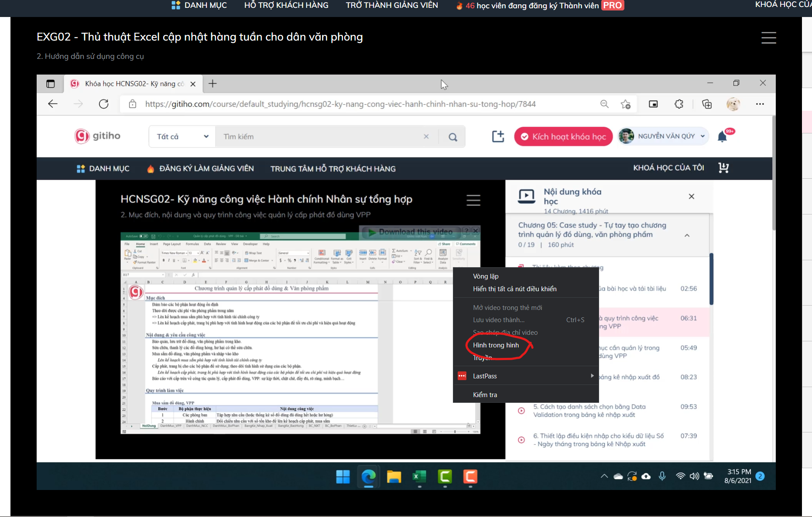Click the taskbar clock showing 3:15 PM
Screen dimensions: 812x517
click(738, 476)
